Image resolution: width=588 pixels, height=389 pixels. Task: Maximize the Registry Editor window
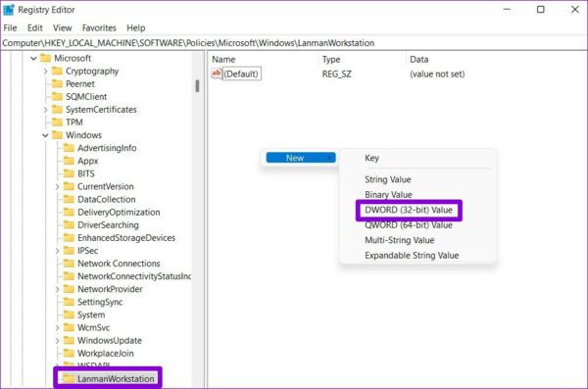click(540, 10)
